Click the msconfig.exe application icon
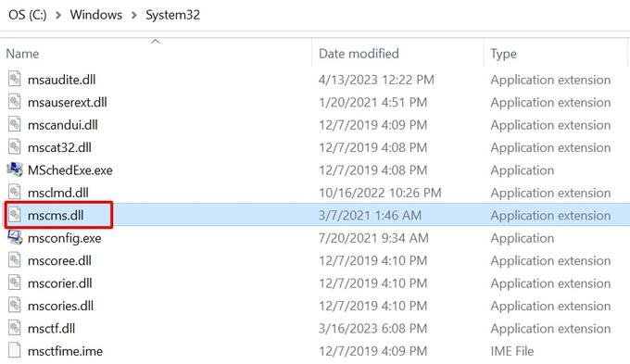The width and height of the screenshot is (630, 364). 15,237
